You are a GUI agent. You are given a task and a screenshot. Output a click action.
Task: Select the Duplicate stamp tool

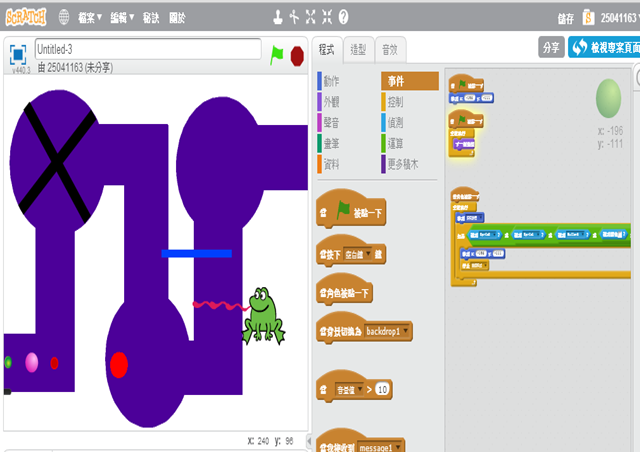(x=278, y=17)
